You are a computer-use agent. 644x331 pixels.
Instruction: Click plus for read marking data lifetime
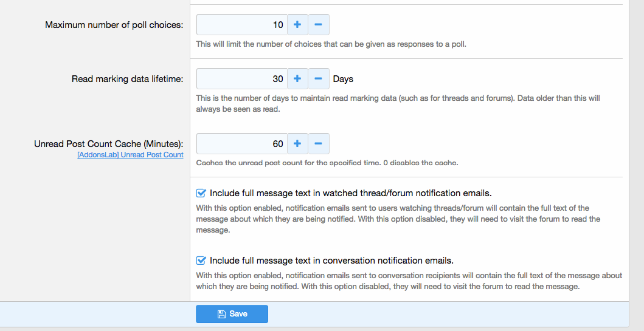(297, 79)
